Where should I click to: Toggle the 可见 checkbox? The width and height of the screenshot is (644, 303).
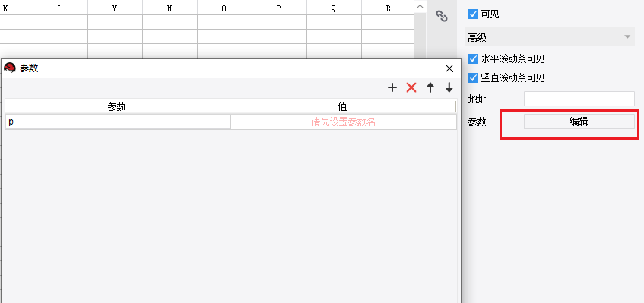[x=473, y=14]
